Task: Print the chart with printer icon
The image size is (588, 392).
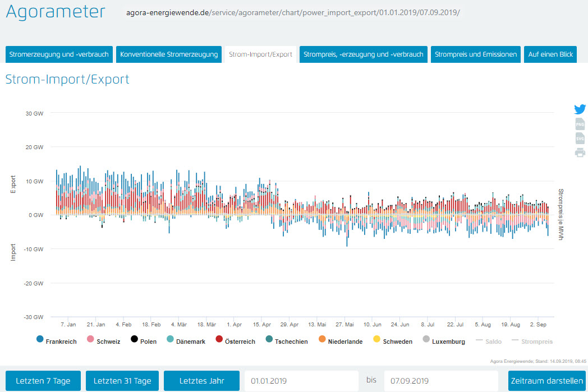Action: 580,153
